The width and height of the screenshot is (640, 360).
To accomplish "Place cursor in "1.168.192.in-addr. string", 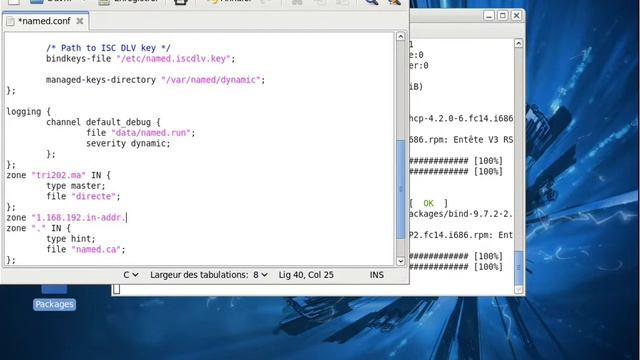I will pyautogui.click(x=78, y=218).
